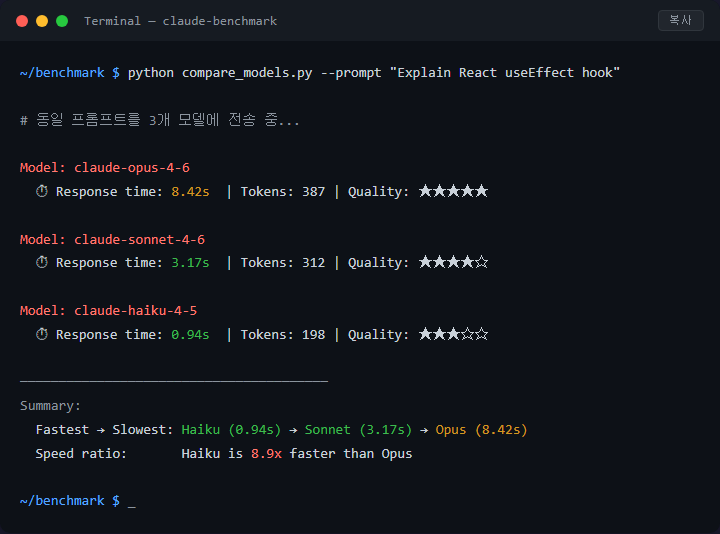Click 'Haiku (0.94s)' in the summary
This screenshot has width=720, height=534.
[x=231, y=430]
